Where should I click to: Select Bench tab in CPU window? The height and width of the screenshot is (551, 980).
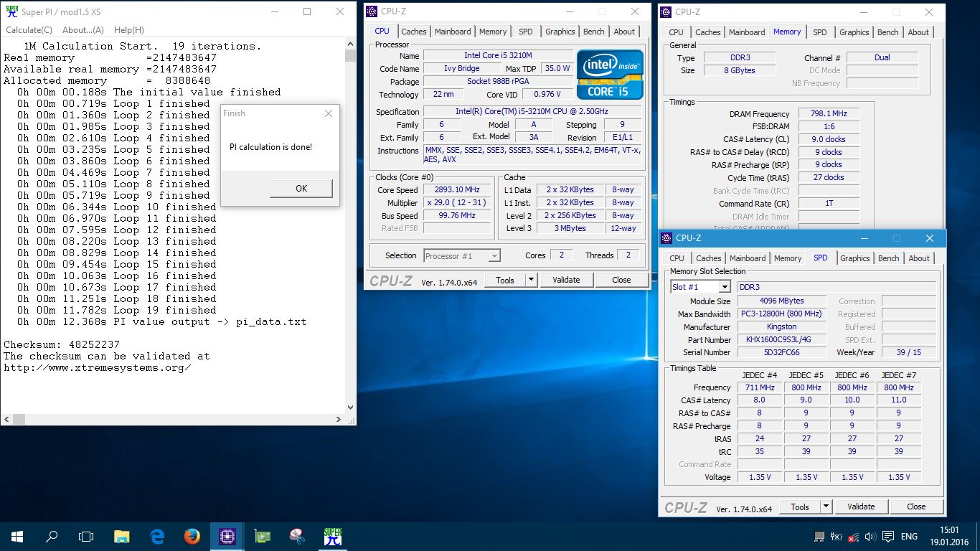tap(593, 32)
